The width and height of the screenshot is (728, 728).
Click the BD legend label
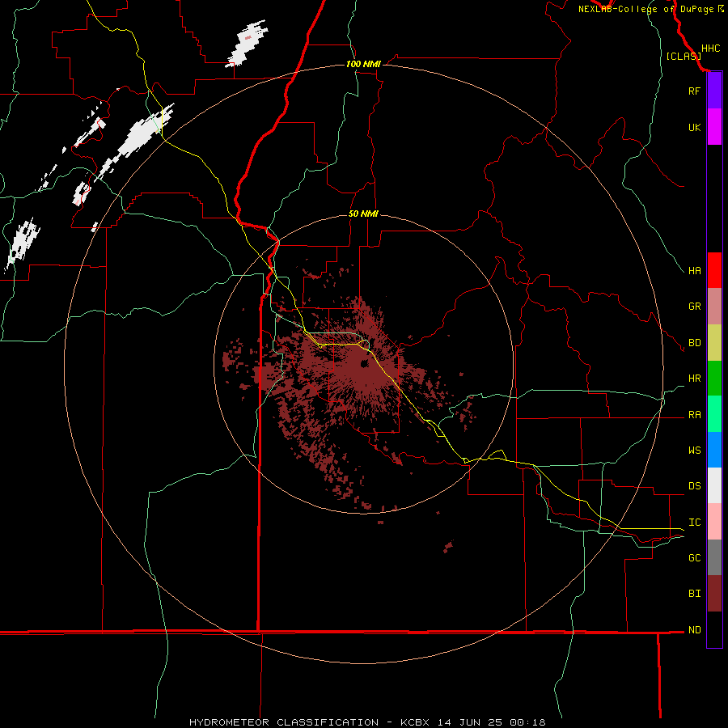[x=694, y=343]
